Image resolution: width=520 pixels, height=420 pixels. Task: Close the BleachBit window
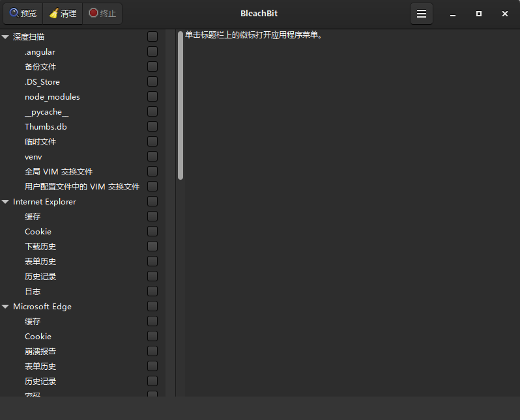pyautogui.click(x=505, y=14)
